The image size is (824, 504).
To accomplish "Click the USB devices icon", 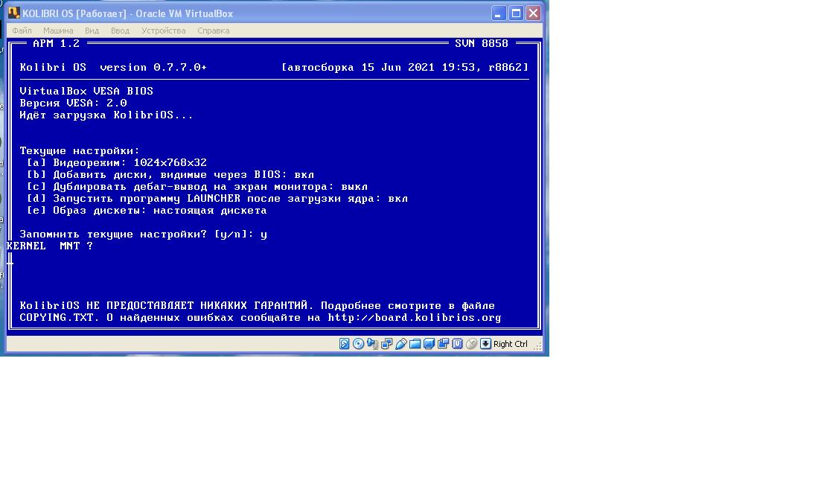I will pyautogui.click(x=401, y=344).
